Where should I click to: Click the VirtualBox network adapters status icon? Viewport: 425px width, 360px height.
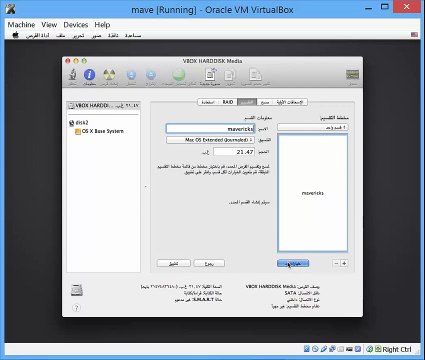(x=332, y=349)
